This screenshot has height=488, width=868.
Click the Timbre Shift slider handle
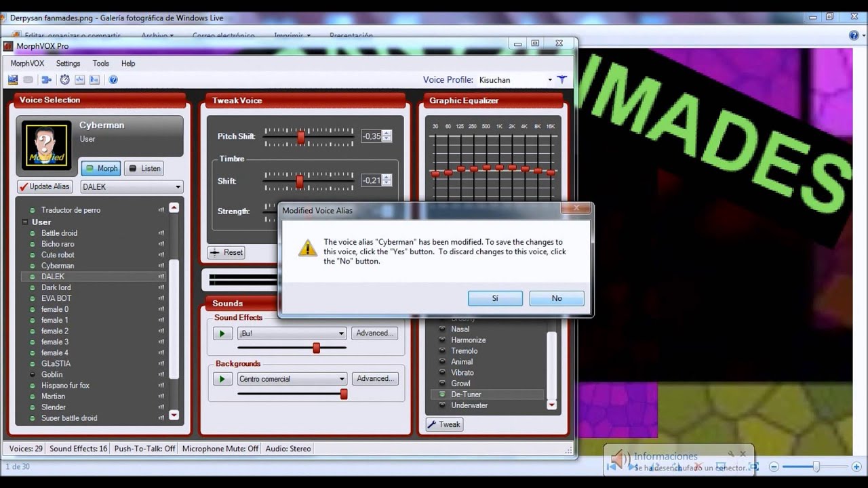pyautogui.click(x=299, y=182)
